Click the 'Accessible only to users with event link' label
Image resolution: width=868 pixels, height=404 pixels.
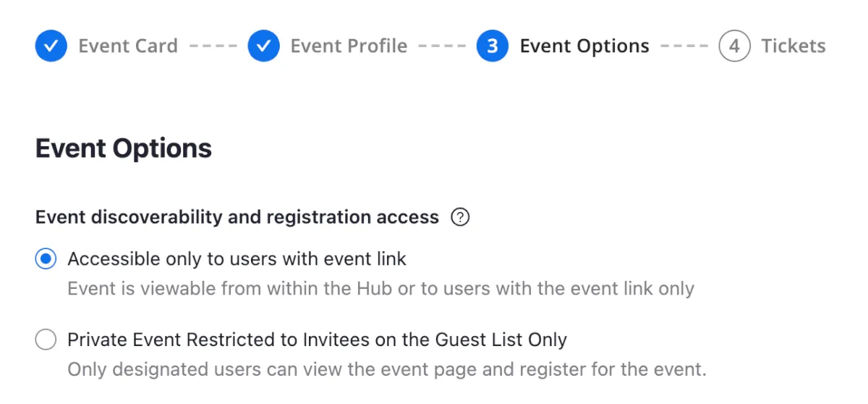click(237, 258)
